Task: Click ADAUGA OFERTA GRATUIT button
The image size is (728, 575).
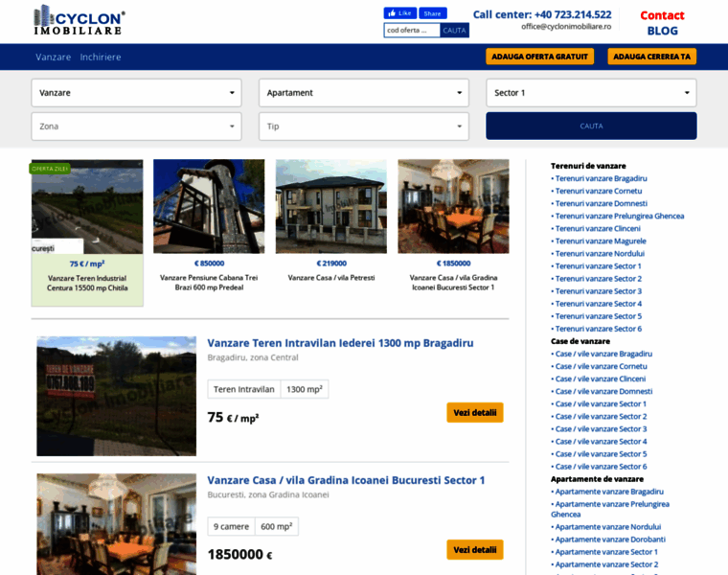Action: coord(539,57)
